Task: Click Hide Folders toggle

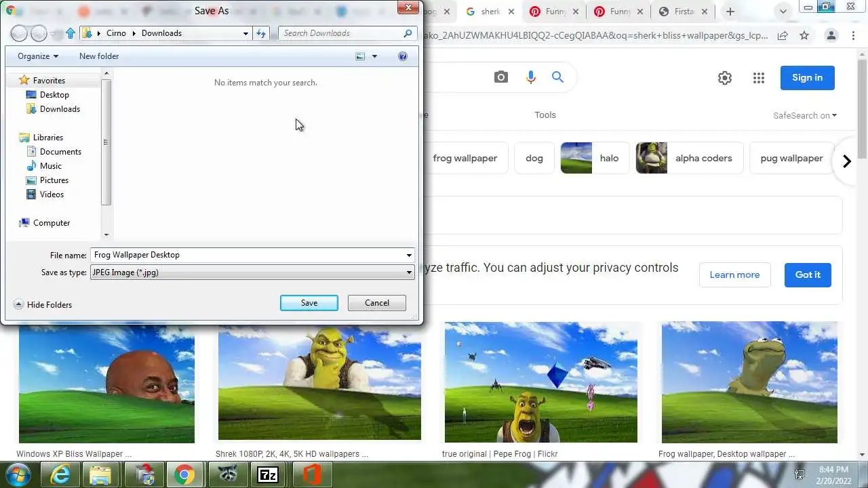Action: (43, 305)
